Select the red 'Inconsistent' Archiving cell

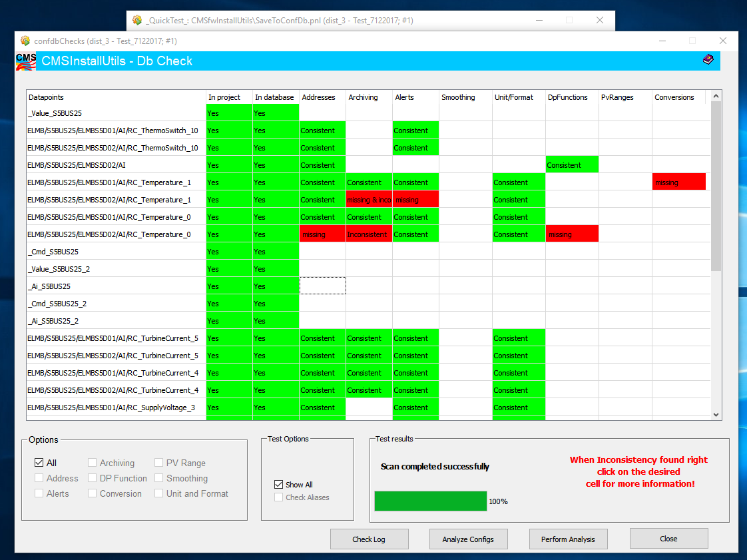[x=368, y=234]
